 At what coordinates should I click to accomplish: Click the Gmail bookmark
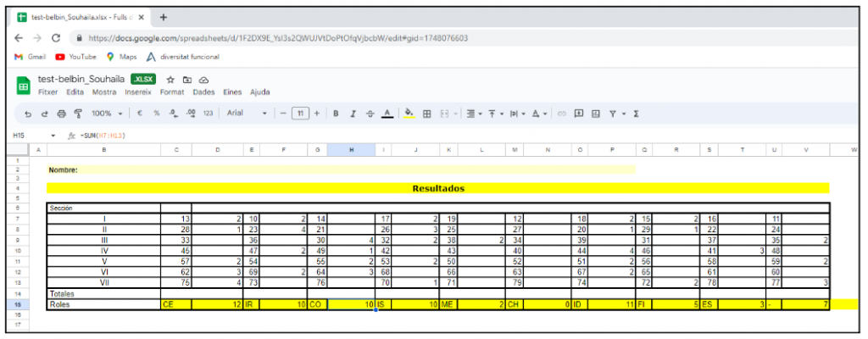[31, 57]
